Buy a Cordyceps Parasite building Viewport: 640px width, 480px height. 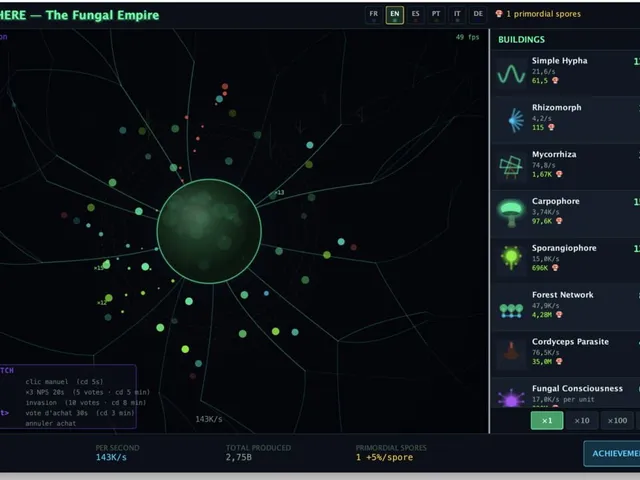(566, 354)
